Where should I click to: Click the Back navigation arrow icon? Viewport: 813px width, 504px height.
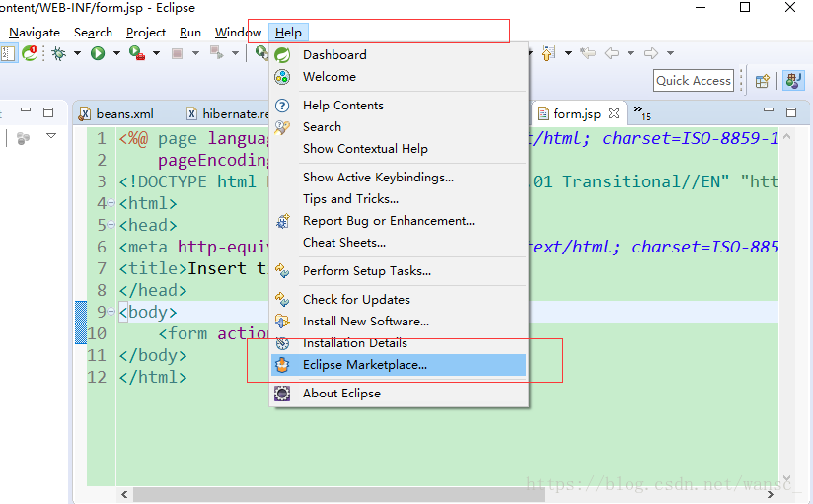tap(612, 53)
